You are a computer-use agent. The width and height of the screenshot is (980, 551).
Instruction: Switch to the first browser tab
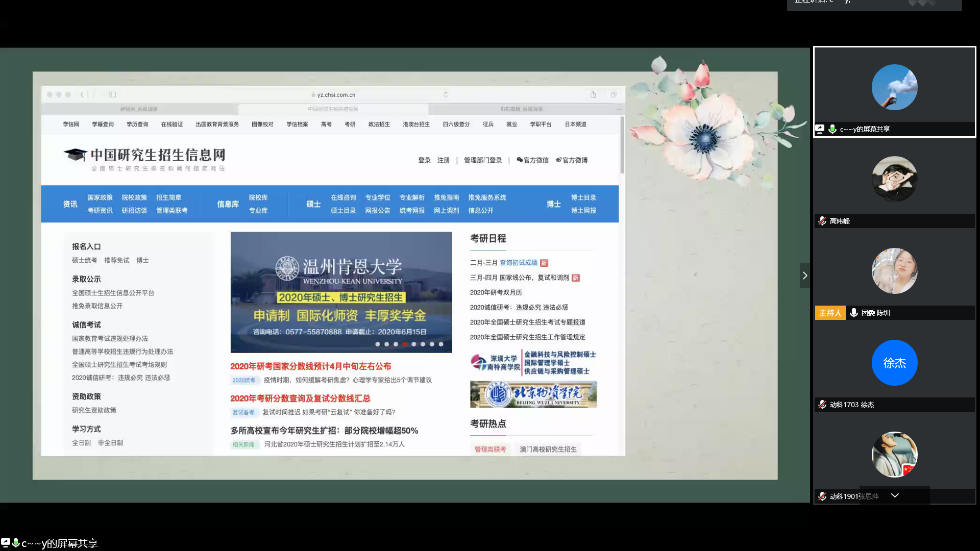click(139, 109)
